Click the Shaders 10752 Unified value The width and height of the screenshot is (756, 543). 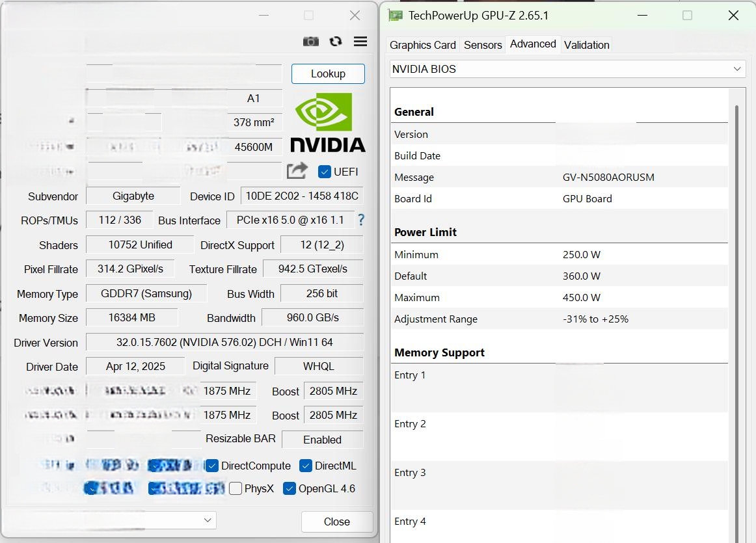pyautogui.click(x=140, y=245)
